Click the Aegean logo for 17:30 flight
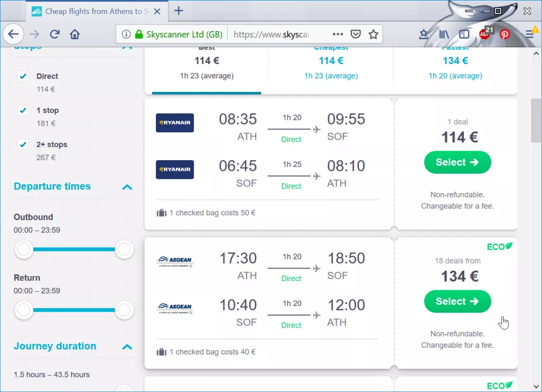Screen dimensions: 542x392 (175, 262)
